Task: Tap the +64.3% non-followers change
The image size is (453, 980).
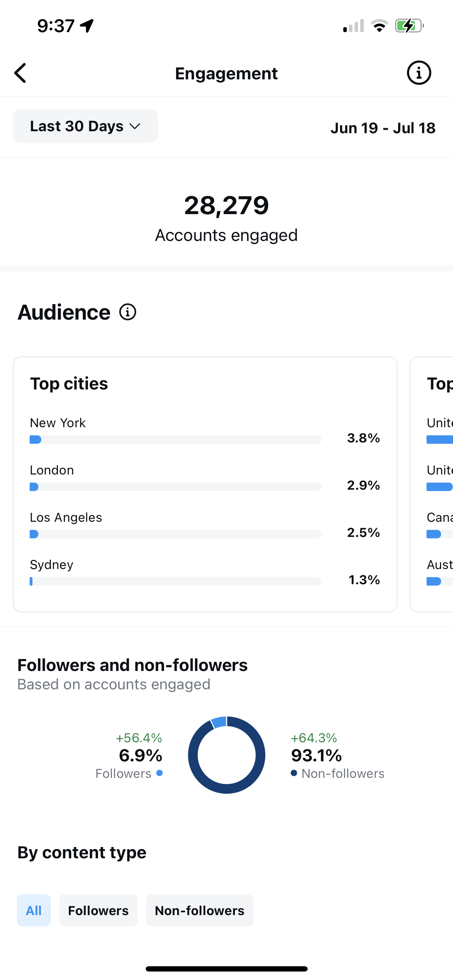Action: 314,738
